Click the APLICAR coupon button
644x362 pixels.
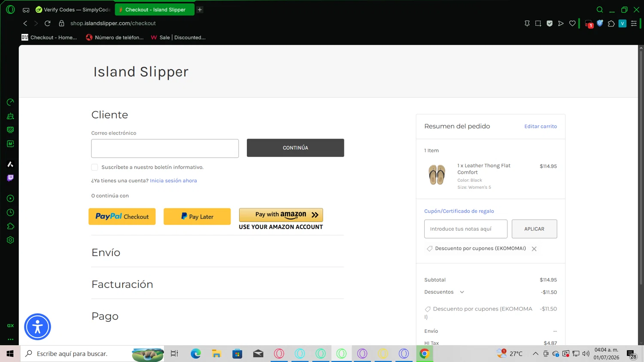pos(534,229)
